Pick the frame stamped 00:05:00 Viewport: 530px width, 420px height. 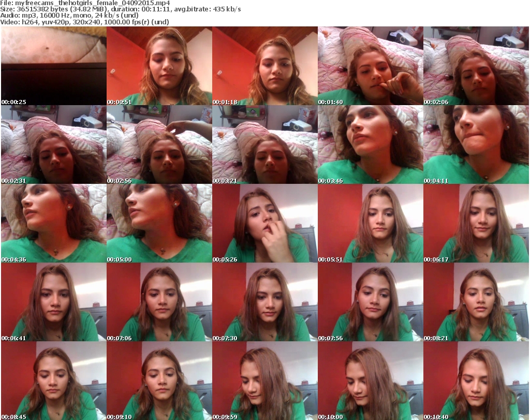point(159,224)
